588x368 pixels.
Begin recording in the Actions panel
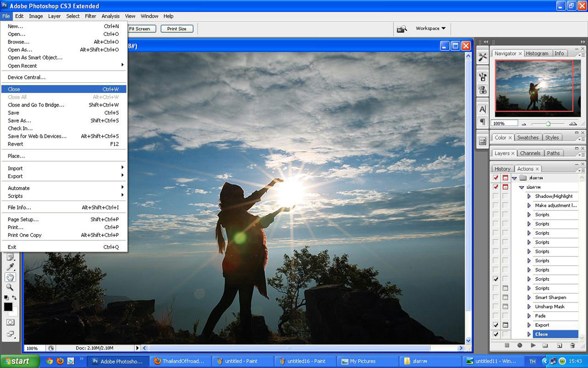coord(520,346)
